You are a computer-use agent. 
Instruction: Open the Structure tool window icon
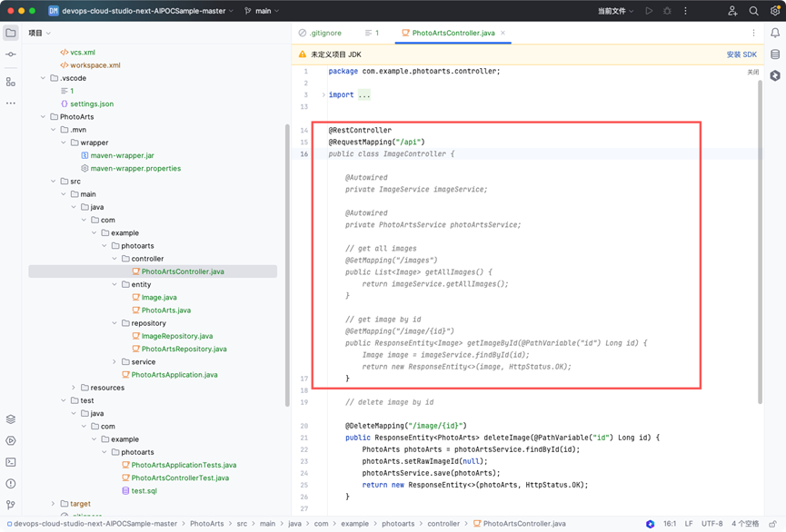tap(11, 82)
